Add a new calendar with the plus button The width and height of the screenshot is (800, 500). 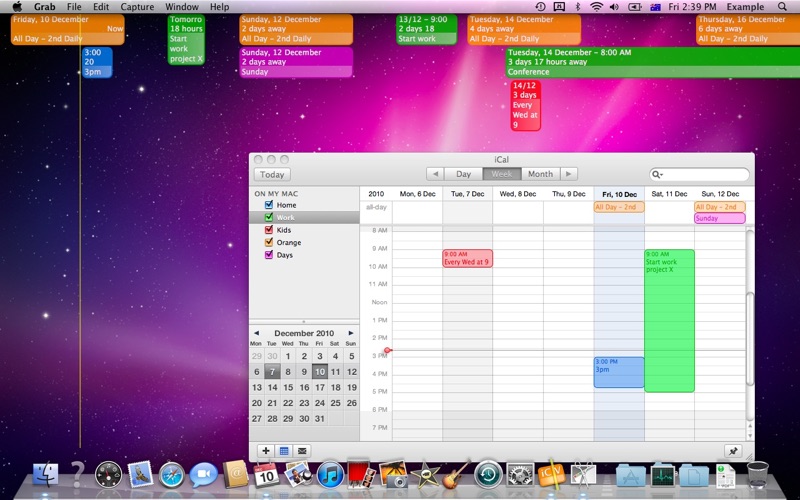[x=265, y=451]
